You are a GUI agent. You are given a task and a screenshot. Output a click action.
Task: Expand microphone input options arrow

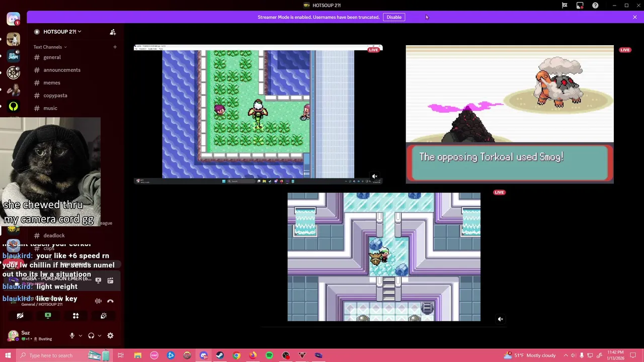click(x=80, y=335)
